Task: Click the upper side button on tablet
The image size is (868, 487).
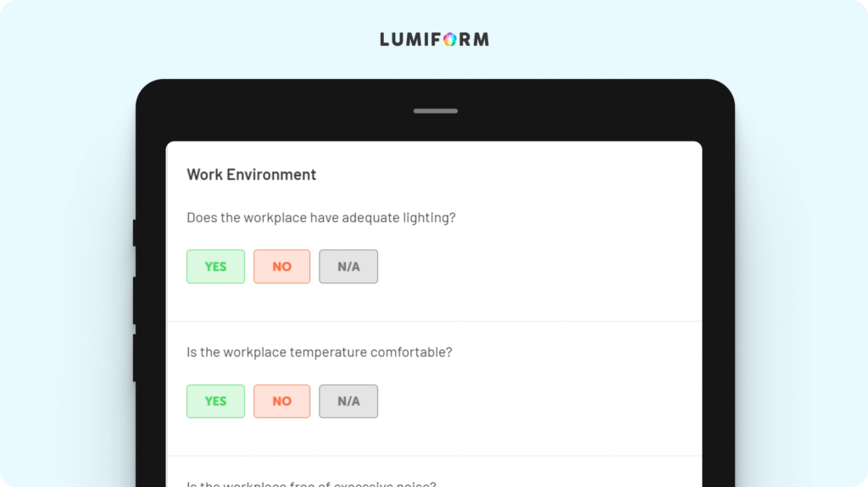Action: (x=135, y=232)
